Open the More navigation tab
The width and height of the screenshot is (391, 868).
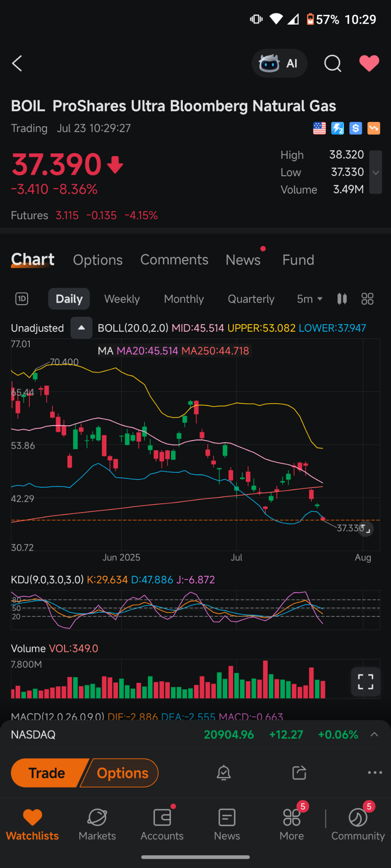(292, 824)
